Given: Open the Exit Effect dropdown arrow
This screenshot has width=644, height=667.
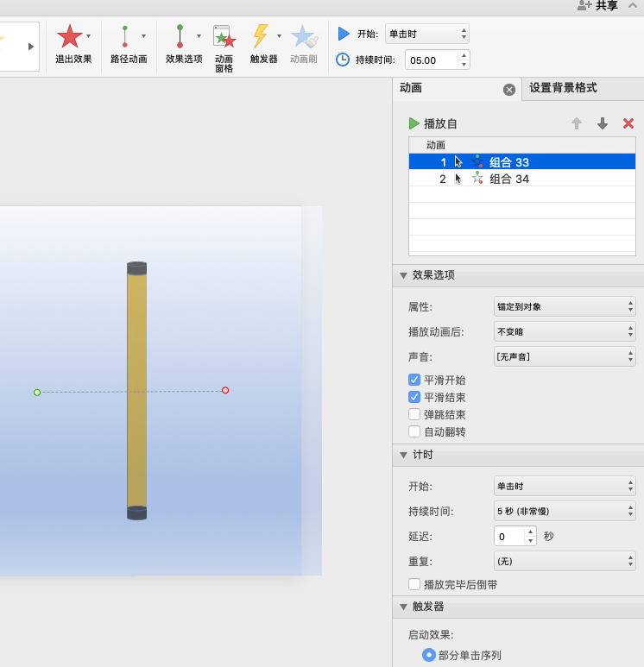Looking at the screenshot, I should click(x=89, y=36).
